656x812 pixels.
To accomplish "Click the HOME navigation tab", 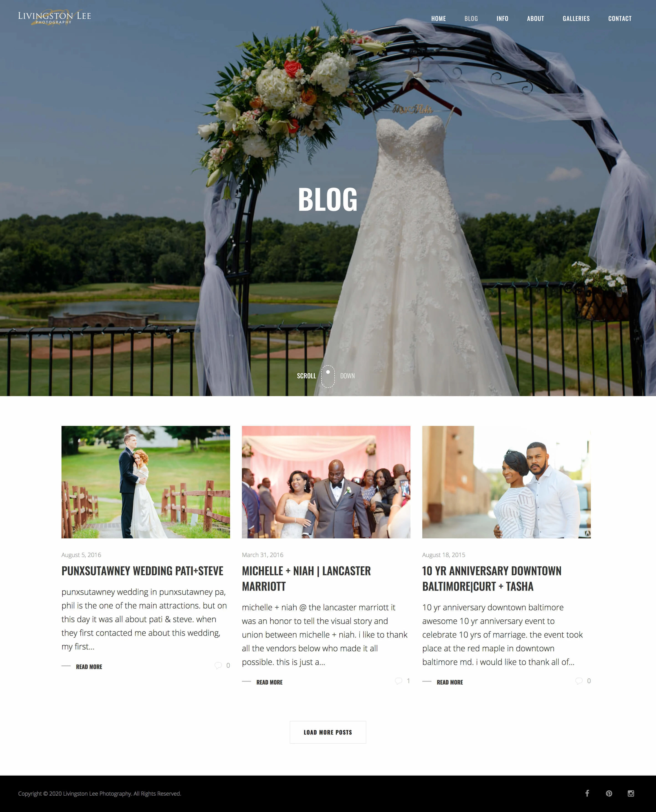I will 438,18.
